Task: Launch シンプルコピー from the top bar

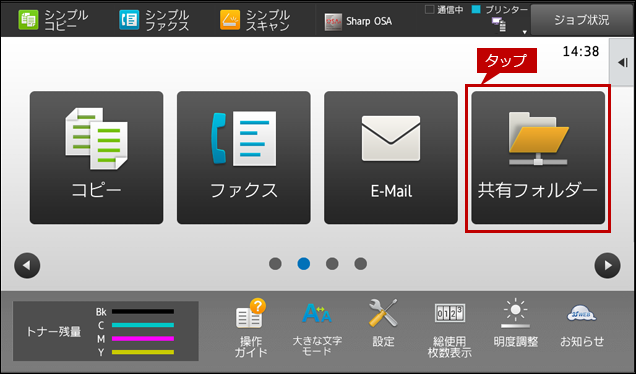Action: pos(53,20)
